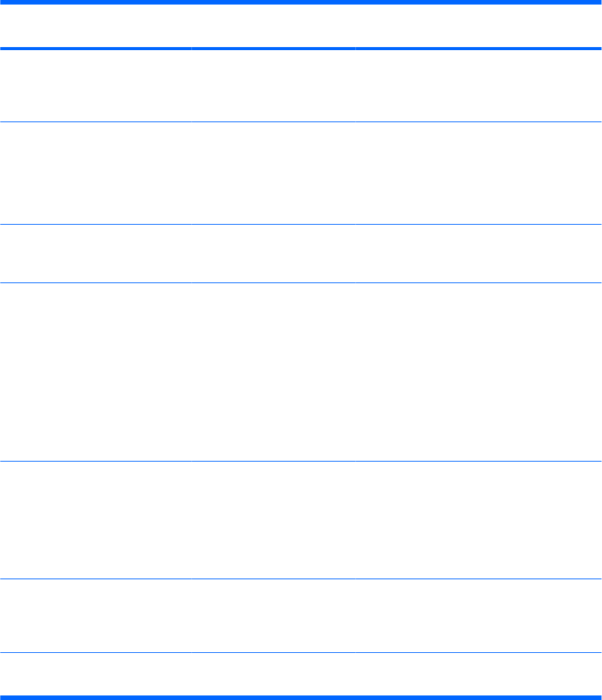Click the second body row's first-column cell
The height and width of the screenshot is (700, 602).
tap(96, 173)
